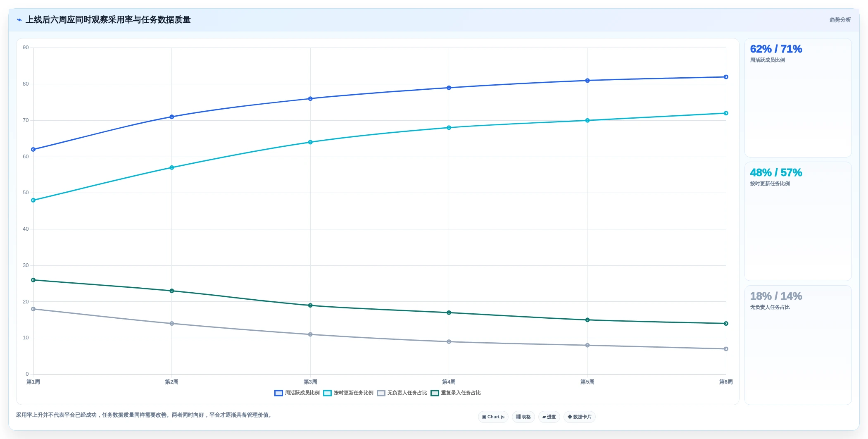Click the 第6周 x-axis label
868x439 pixels.
726,382
